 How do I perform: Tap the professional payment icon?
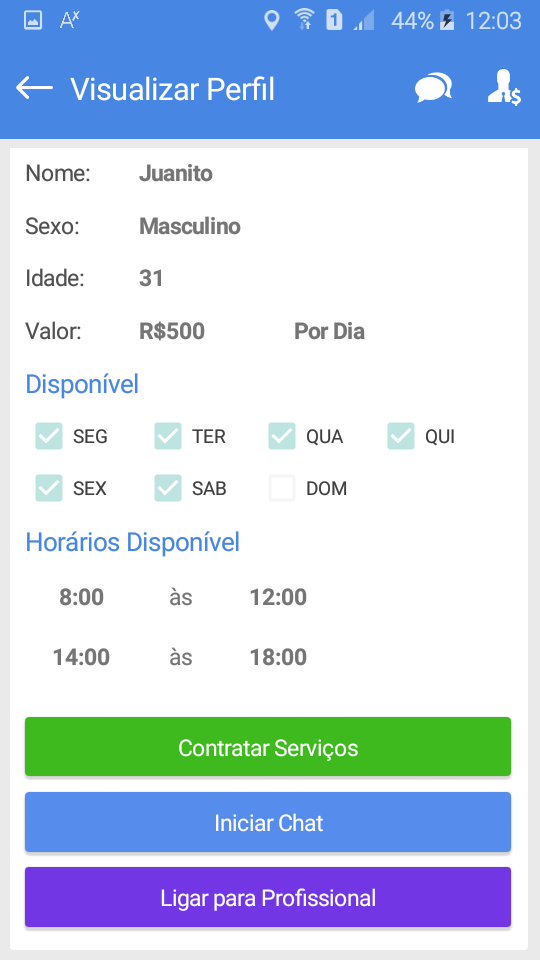504,88
